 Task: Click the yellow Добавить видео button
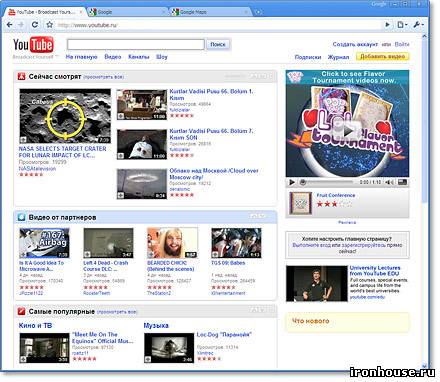(x=382, y=56)
